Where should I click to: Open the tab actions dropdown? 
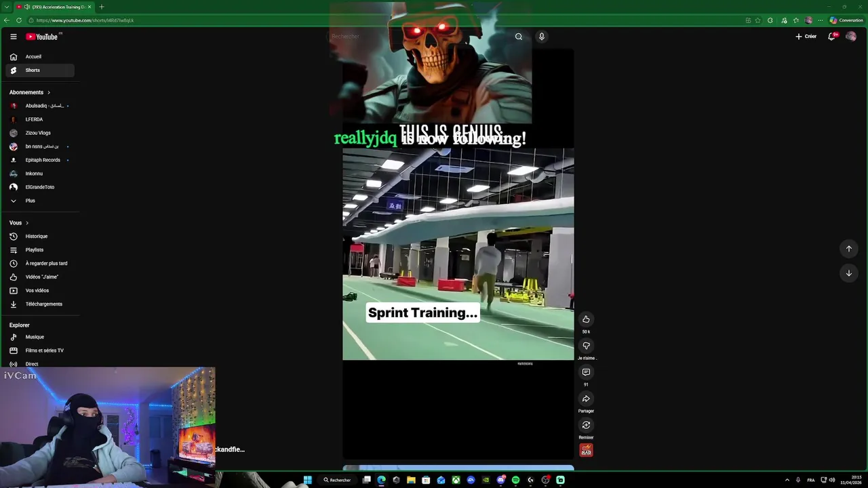(x=6, y=7)
